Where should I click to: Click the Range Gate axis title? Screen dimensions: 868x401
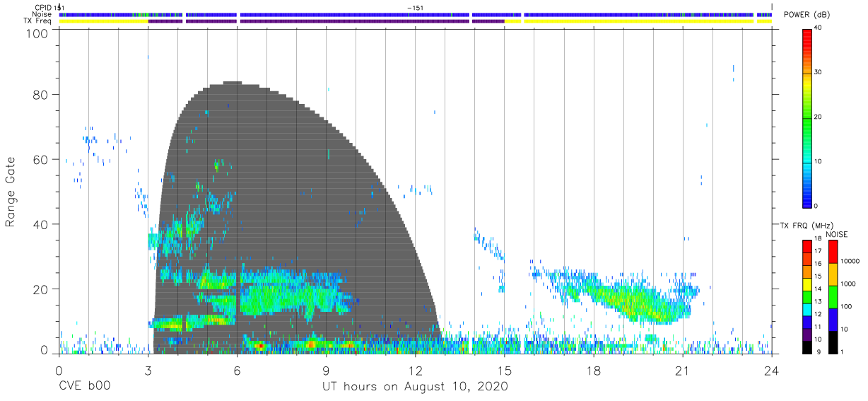click(x=11, y=192)
